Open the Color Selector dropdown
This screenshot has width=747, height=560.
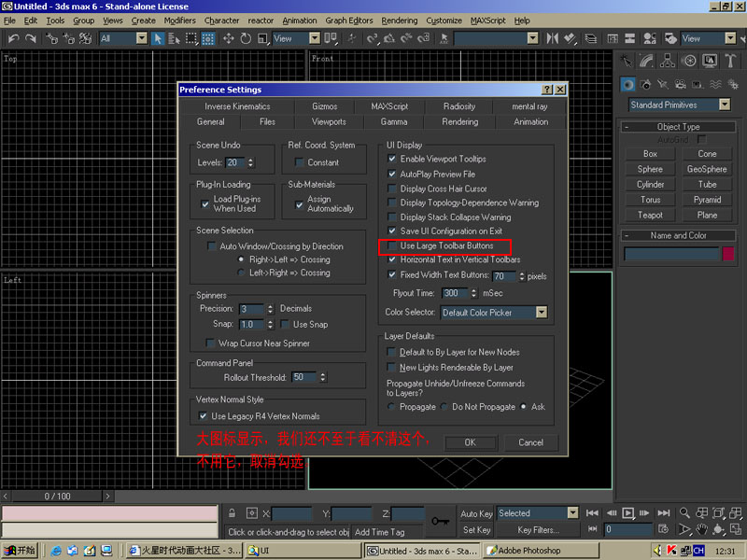click(542, 313)
